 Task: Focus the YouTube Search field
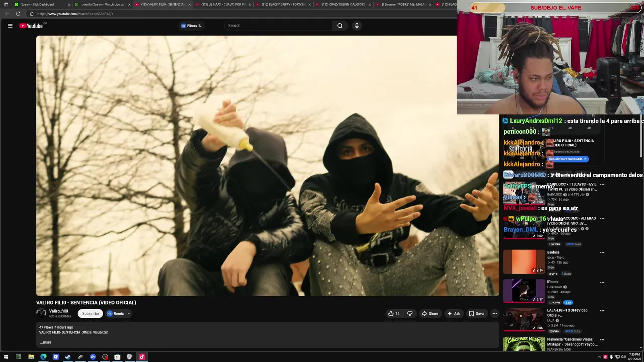[278, 26]
